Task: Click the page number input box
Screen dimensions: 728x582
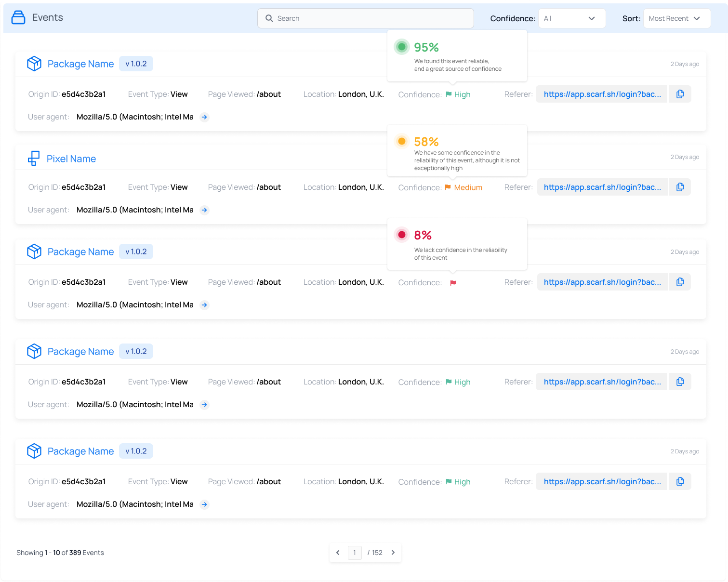Action: click(x=355, y=553)
